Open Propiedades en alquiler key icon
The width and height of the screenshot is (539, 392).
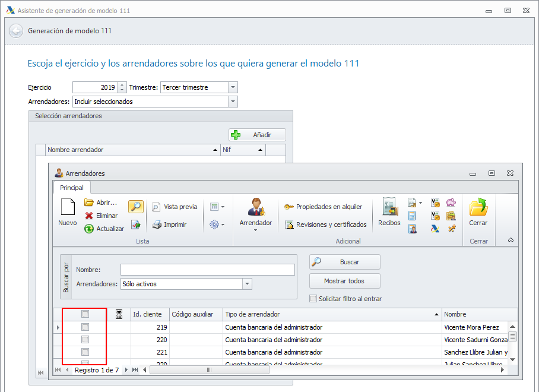pyautogui.click(x=288, y=207)
